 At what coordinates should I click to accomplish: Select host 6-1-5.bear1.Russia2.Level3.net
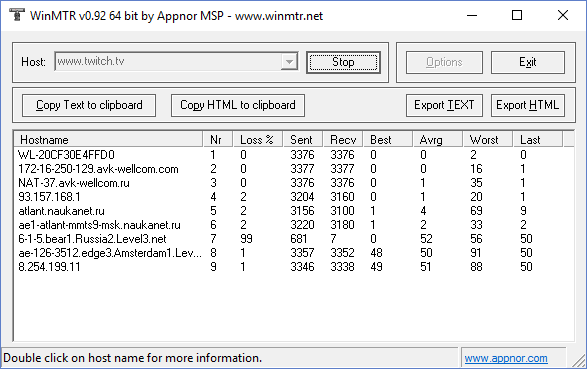pyautogui.click(x=92, y=239)
